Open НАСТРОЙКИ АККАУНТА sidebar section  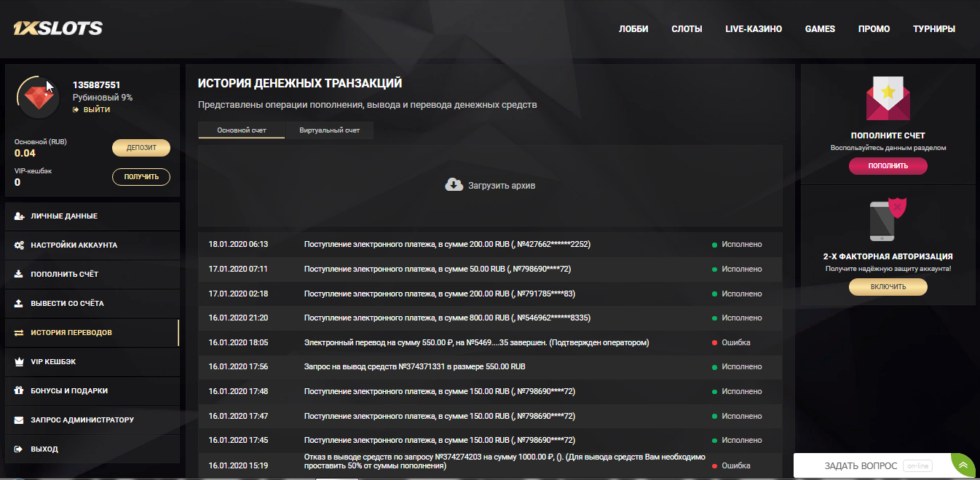92,245
